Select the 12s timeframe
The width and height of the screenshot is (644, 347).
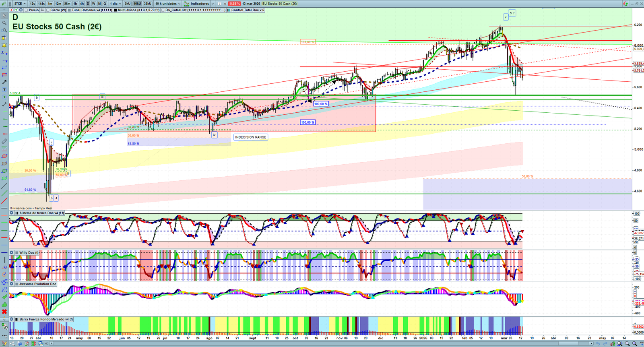click(32, 4)
